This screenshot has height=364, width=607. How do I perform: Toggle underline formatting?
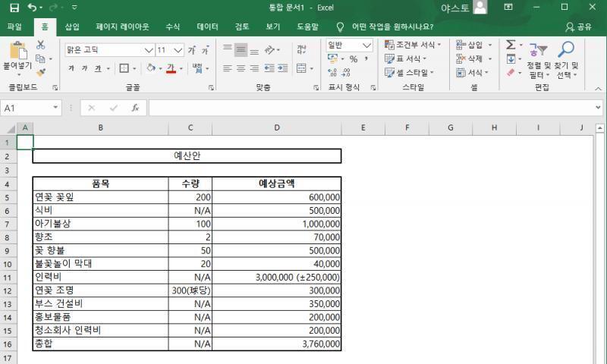(x=98, y=68)
